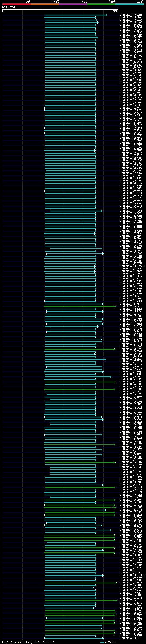This screenshot has height=644, width=146.
Task: Open hit UniRef100_A6TWI7
Action: [131, 306]
